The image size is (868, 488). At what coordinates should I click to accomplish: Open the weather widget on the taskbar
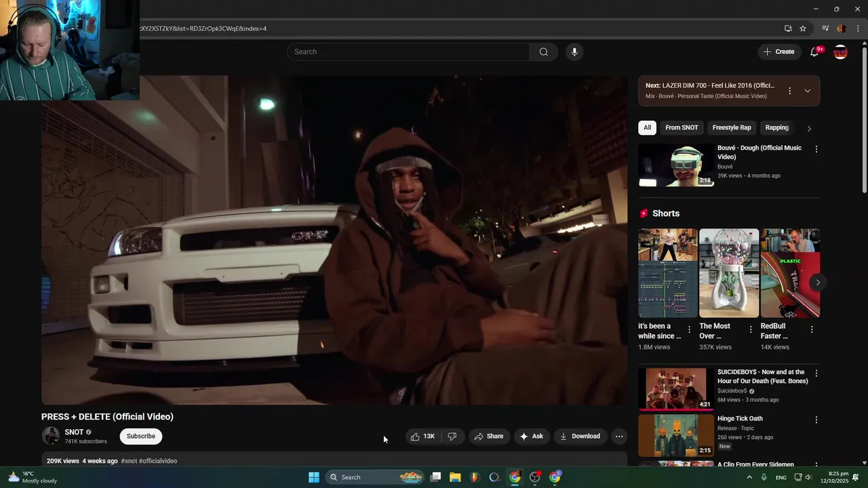pyautogui.click(x=33, y=477)
